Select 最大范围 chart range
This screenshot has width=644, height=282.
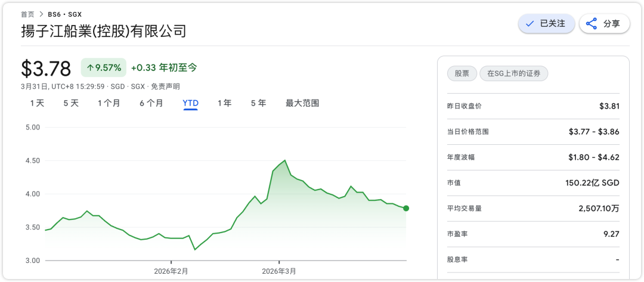(302, 103)
